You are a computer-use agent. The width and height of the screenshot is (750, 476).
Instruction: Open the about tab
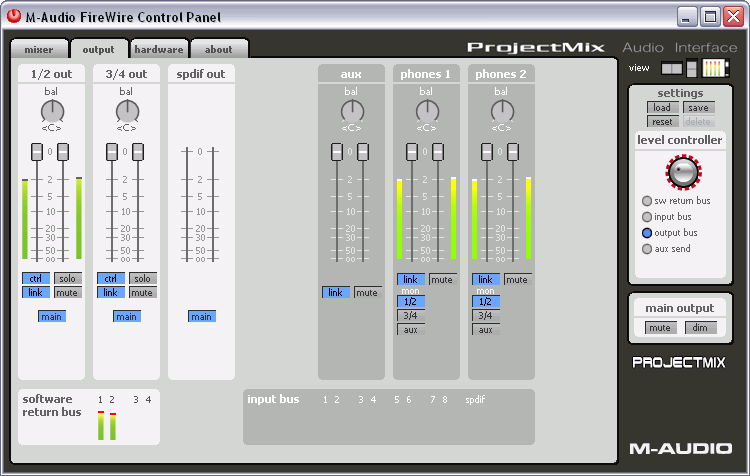[x=219, y=49]
